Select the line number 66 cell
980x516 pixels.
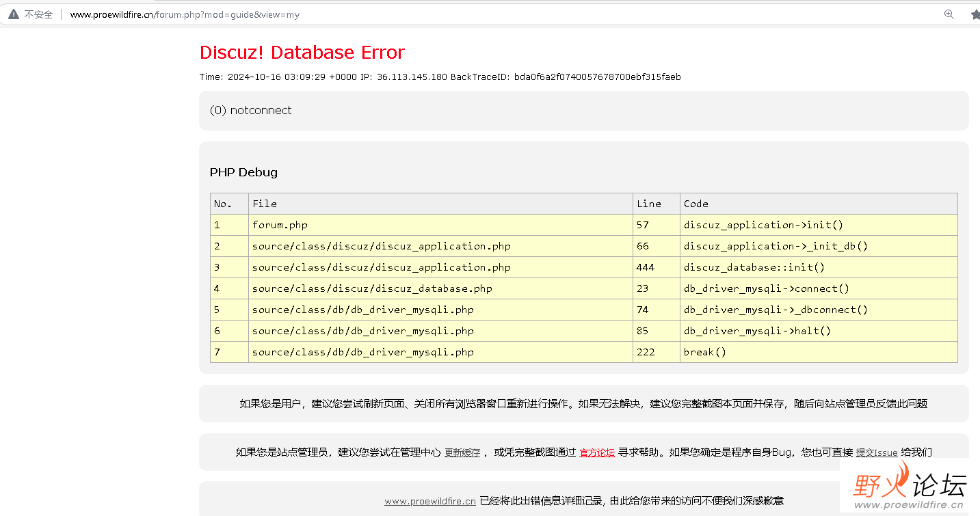coord(657,246)
